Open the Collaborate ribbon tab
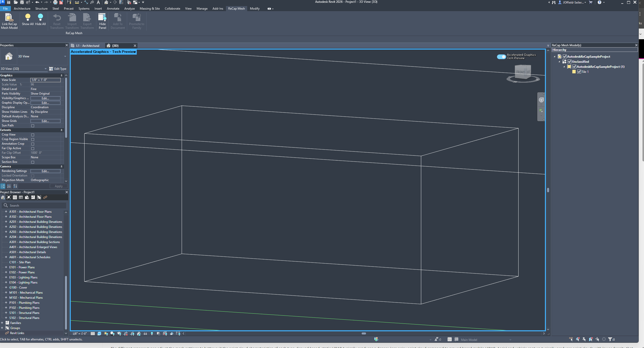The width and height of the screenshot is (644, 348). (172, 9)
